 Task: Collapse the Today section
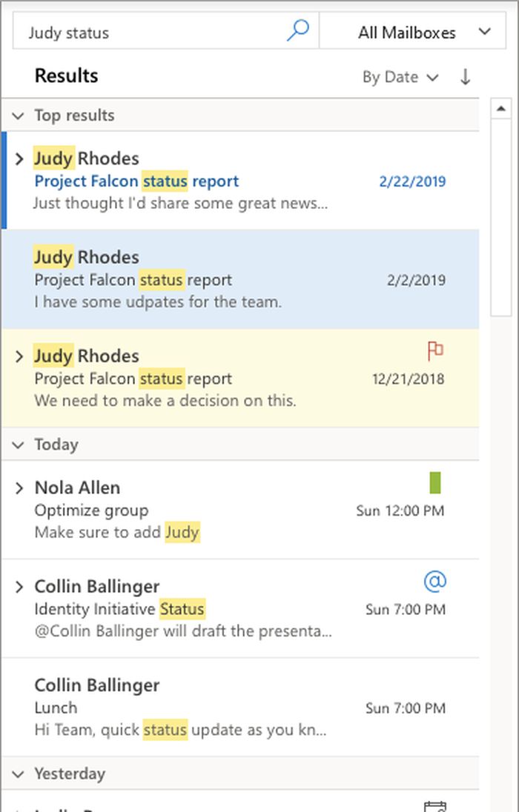[x=19, y=445]
